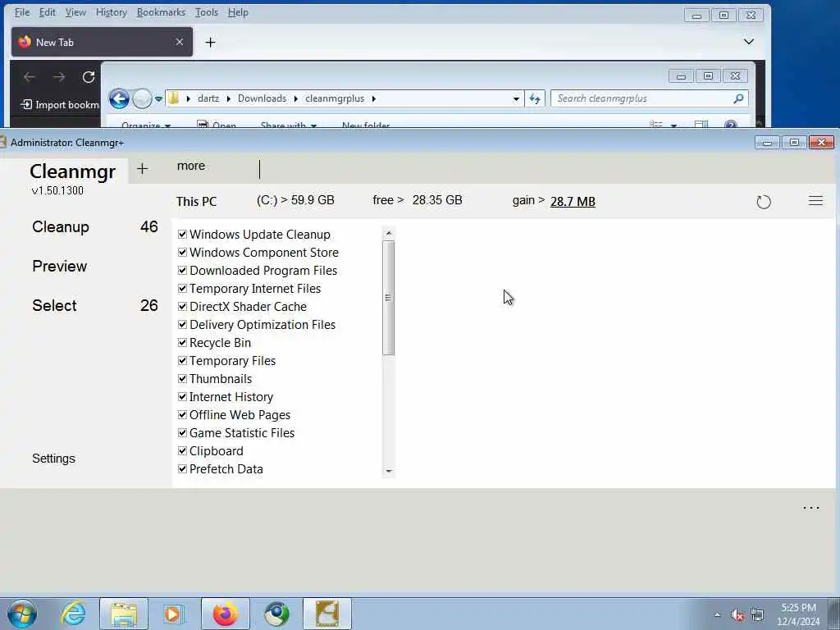Switch to Firefox from the taskbar
The height and width of the screenshot is (630, 840).
225,614
